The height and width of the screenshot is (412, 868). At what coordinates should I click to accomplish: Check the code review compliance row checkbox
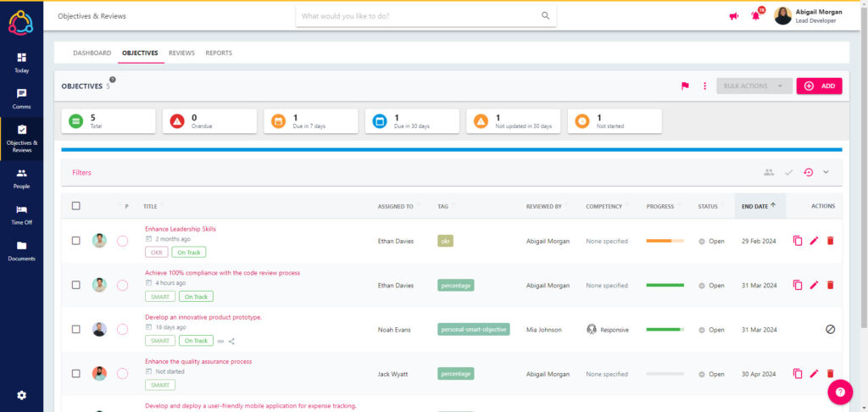(75, 285)
